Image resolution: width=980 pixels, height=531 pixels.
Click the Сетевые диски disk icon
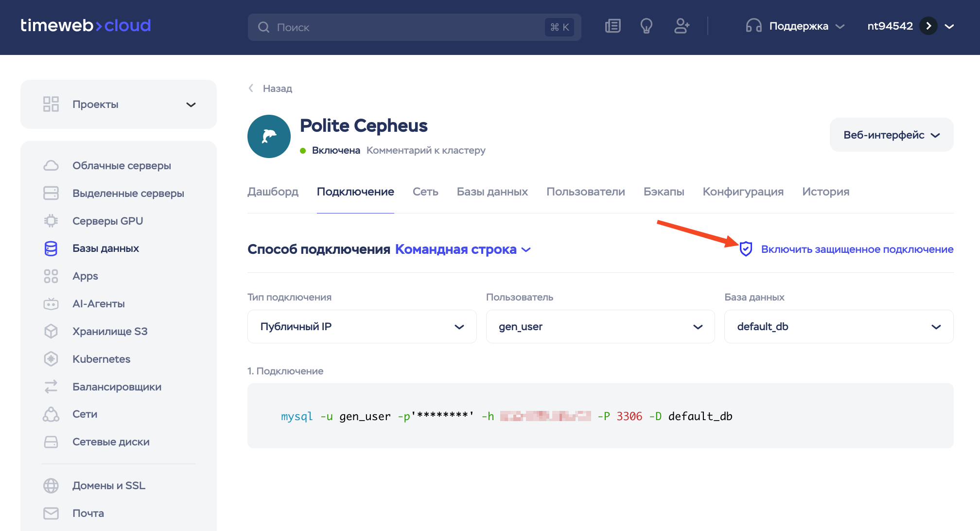click(x=51, y=442)
